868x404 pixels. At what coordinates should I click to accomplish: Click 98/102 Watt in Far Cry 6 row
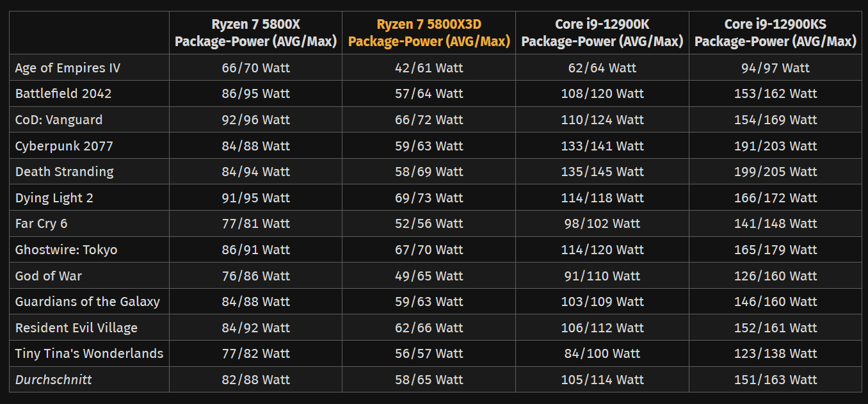(602, 223)
